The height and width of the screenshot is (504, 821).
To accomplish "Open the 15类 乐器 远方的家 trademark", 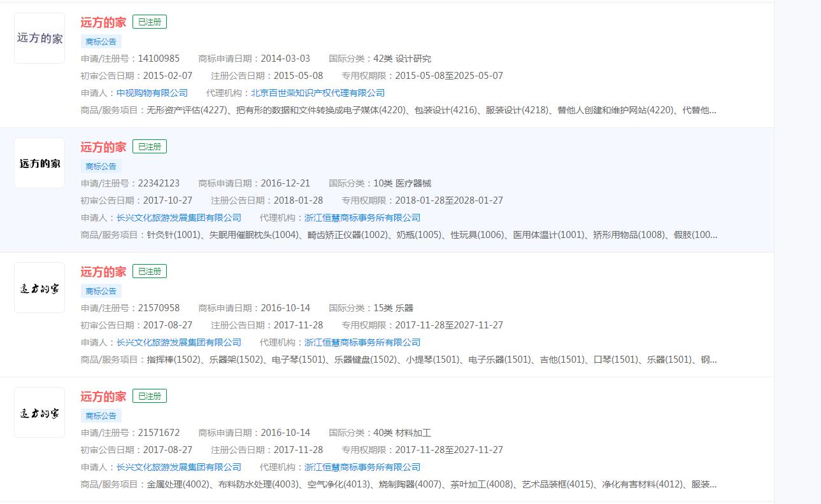I will (103, 271).
